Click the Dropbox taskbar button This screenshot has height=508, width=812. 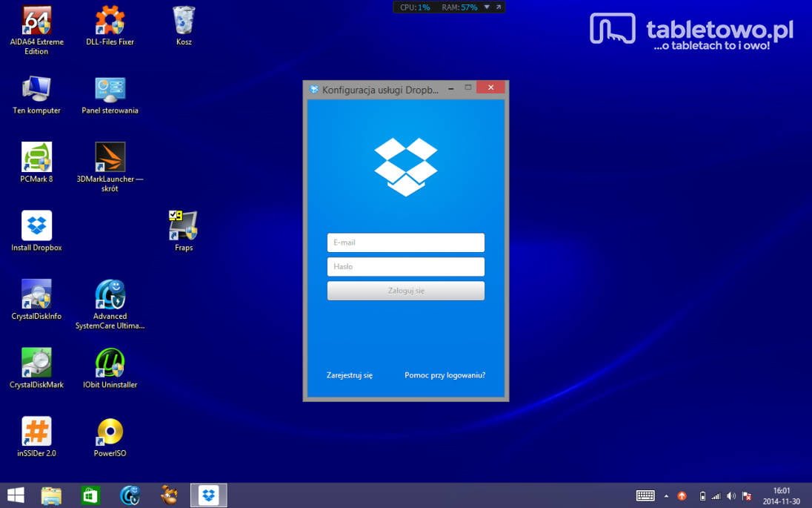pos(209,495)
